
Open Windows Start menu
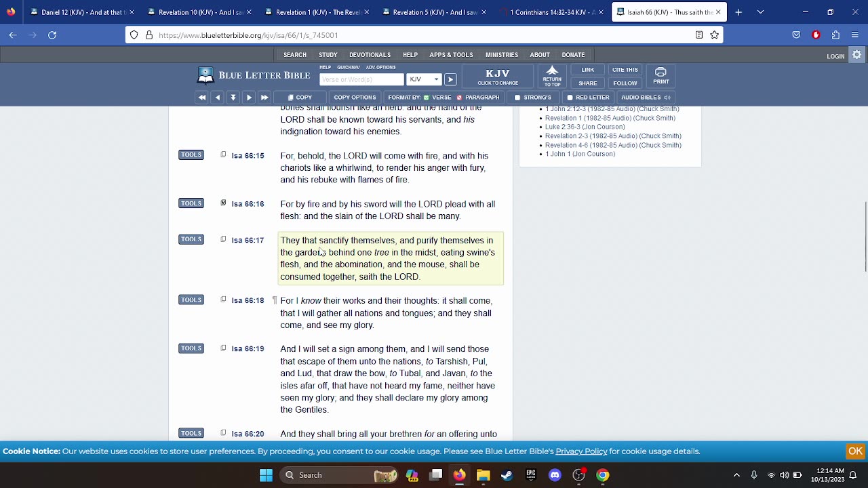[266, 475]
